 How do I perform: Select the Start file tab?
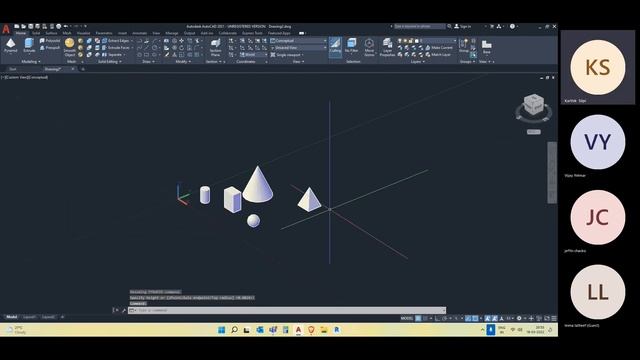(x=13, y=69)
